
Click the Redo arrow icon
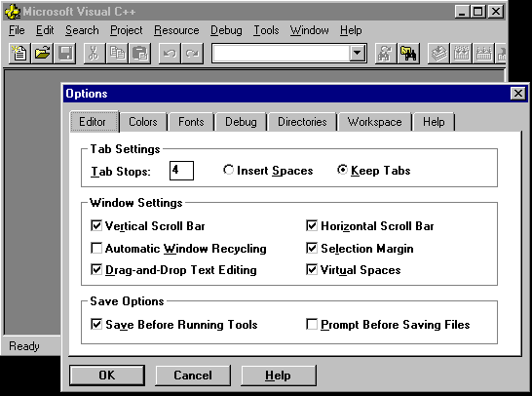pos(192,53)
